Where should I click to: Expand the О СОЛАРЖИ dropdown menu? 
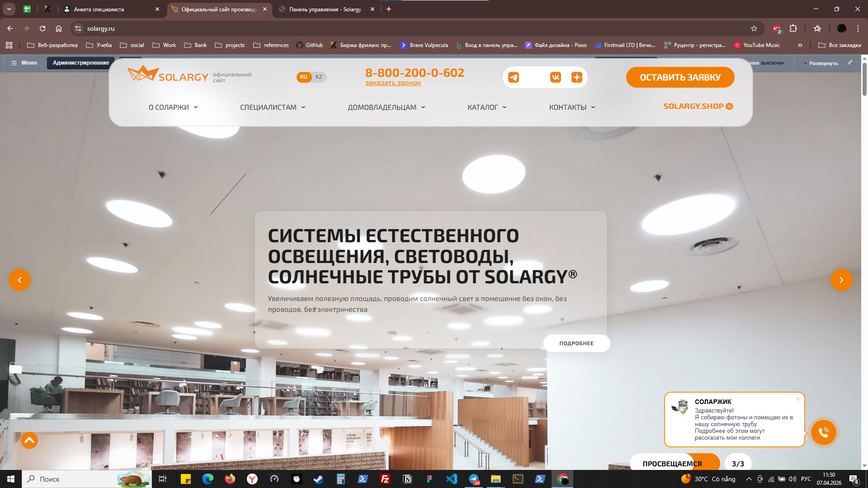pos(173,107)
